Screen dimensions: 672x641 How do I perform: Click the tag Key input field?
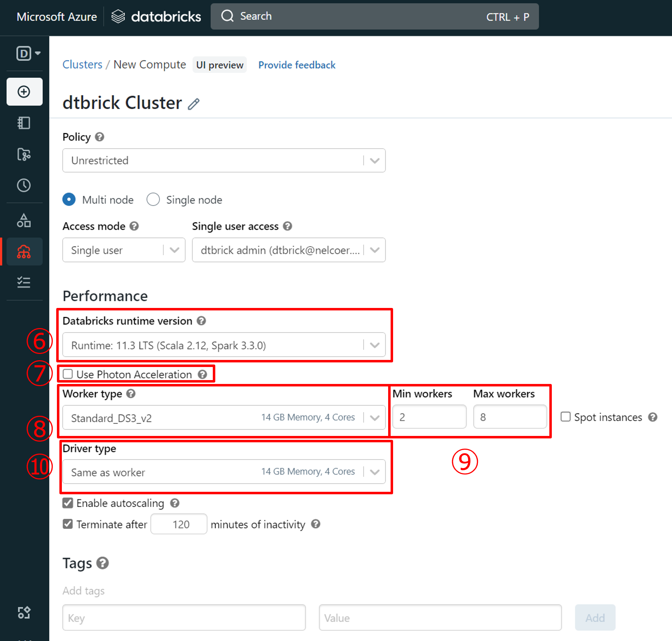[x=184, y=618]
